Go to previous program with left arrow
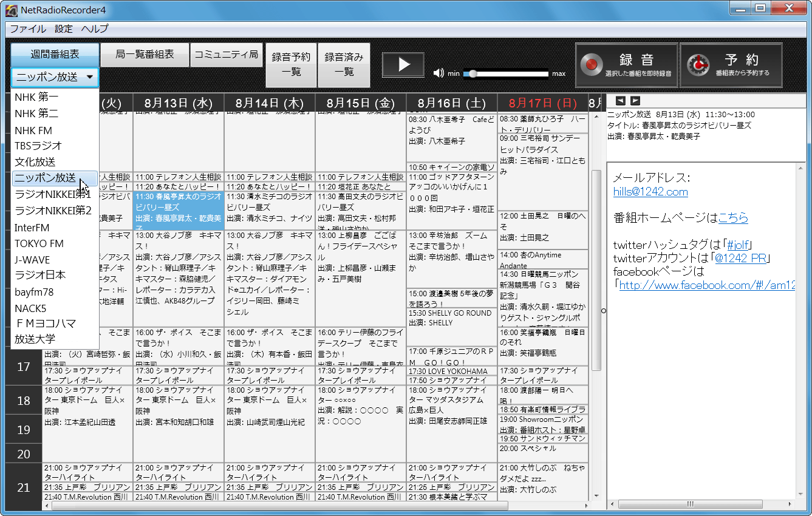 coord(621,101)
